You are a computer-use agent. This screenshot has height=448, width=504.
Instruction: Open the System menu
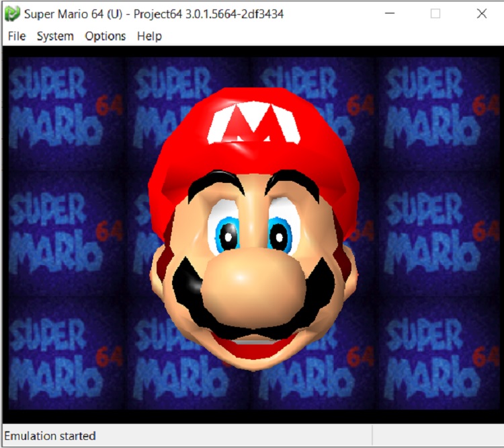55,36
